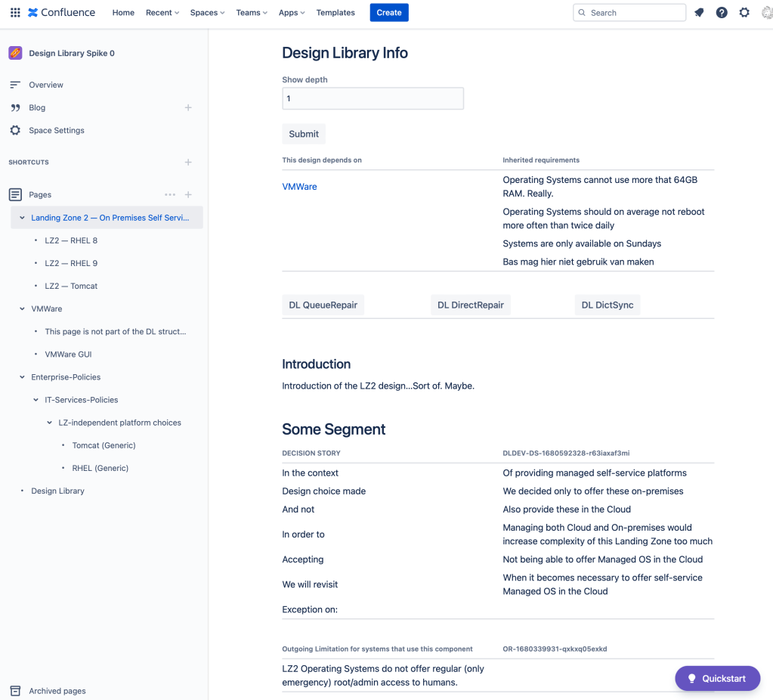Click the plus icon next to Blog
This screenshot has height=700, width=773.
(188, 108)
